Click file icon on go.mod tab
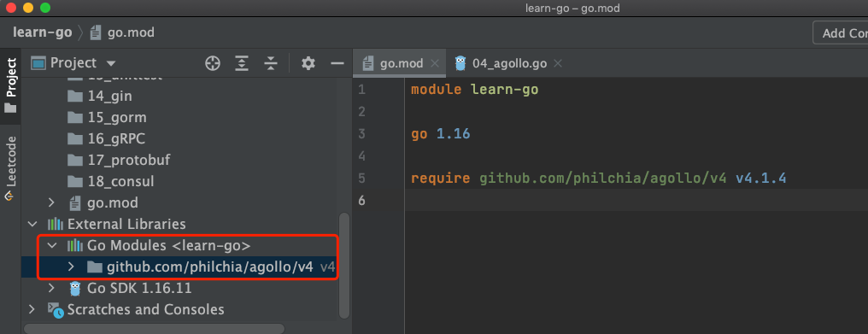The height and width of the screenshot is (334, 868). point(367,64)
